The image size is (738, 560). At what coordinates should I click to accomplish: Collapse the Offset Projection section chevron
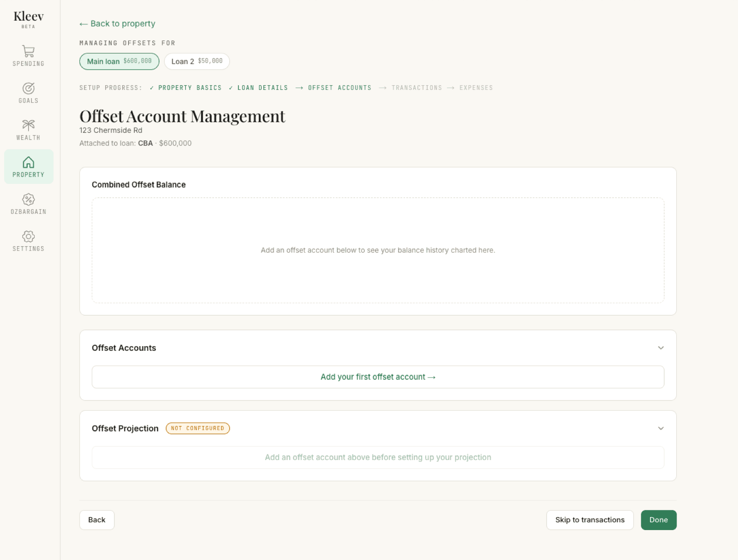[x=661, y=428]
